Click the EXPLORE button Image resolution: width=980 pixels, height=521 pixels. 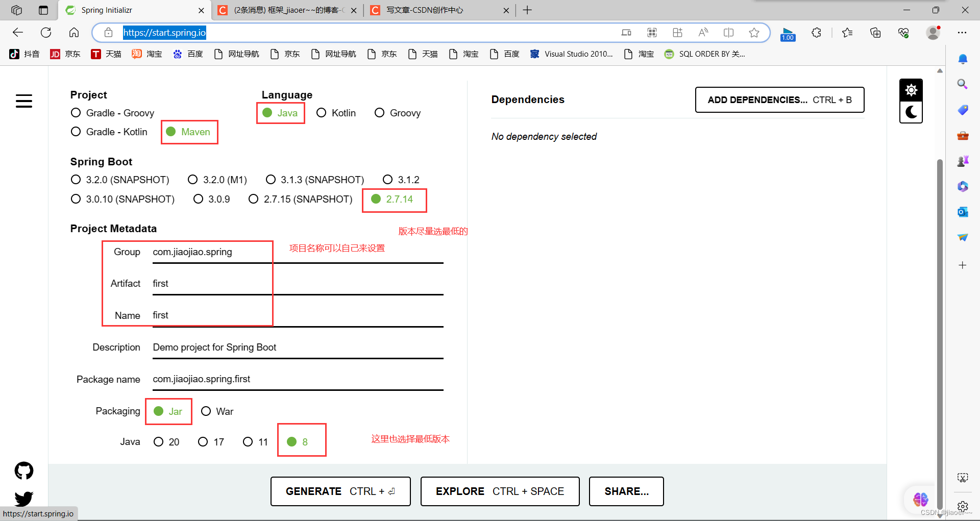(500, 491)
